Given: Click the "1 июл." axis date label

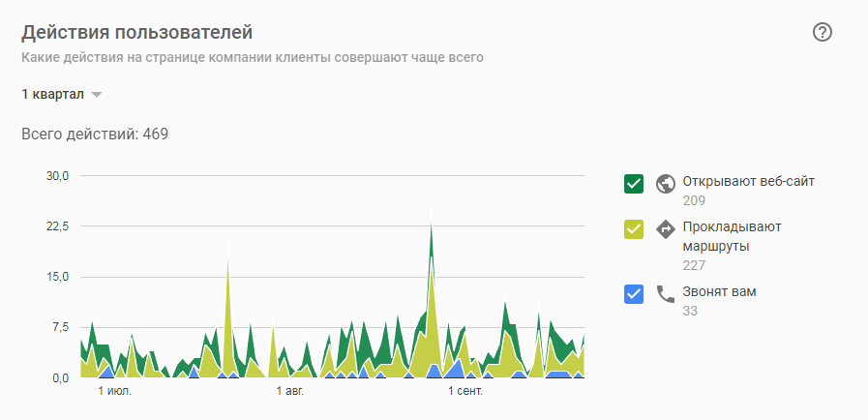Looking at the screenshot, I should click(115, 392).
